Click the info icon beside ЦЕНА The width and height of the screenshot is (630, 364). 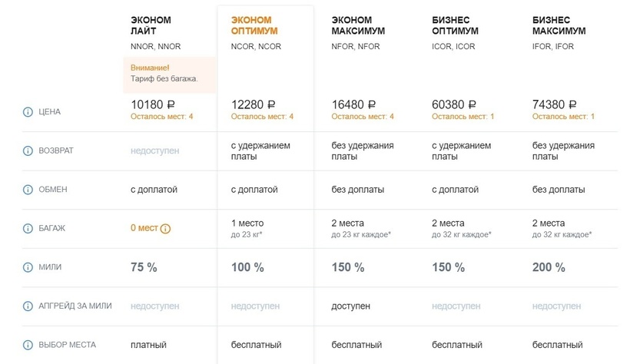coord(28,112)
